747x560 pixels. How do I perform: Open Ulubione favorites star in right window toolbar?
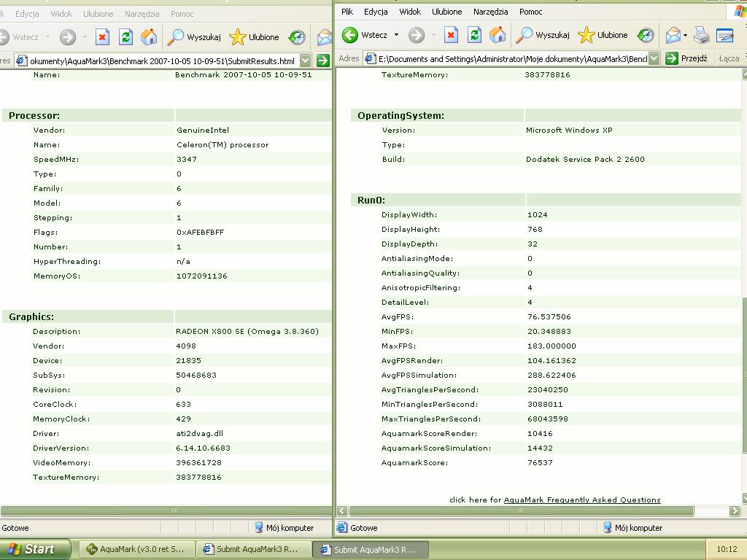[x=603, y=35]
